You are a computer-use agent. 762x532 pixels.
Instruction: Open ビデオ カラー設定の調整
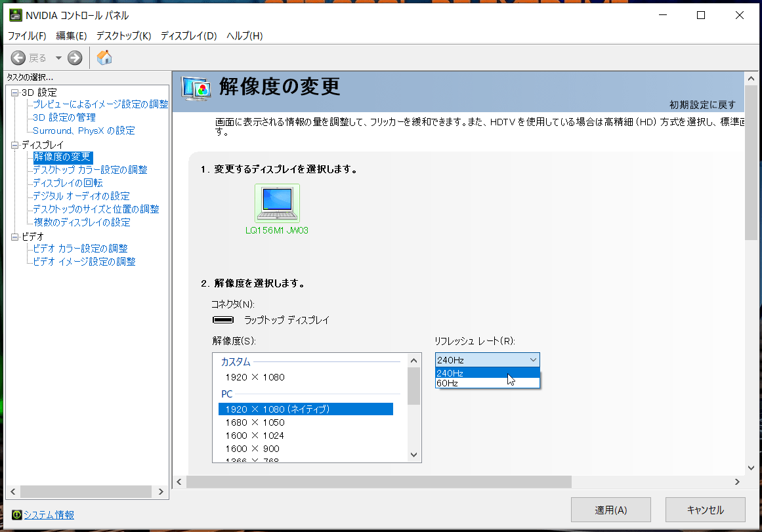tap(80, 249)
